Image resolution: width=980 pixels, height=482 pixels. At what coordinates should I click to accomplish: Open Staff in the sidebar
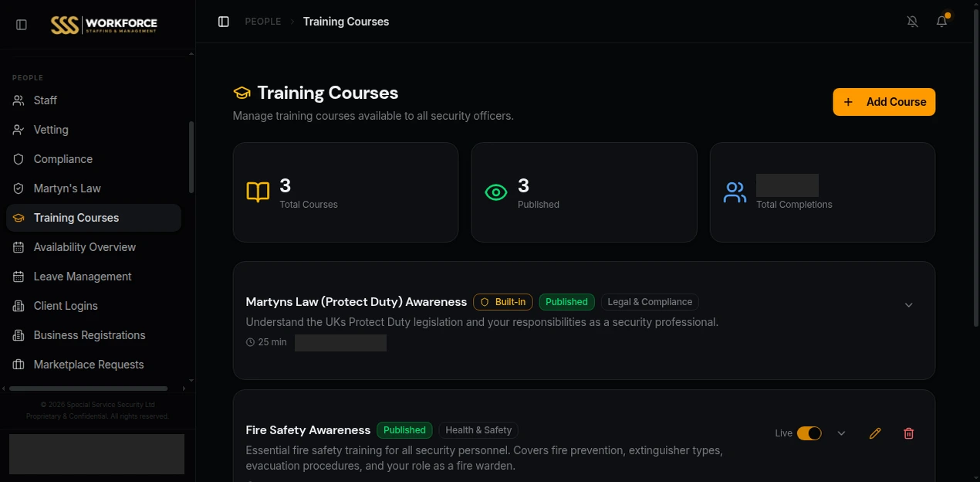coord(93,100)
